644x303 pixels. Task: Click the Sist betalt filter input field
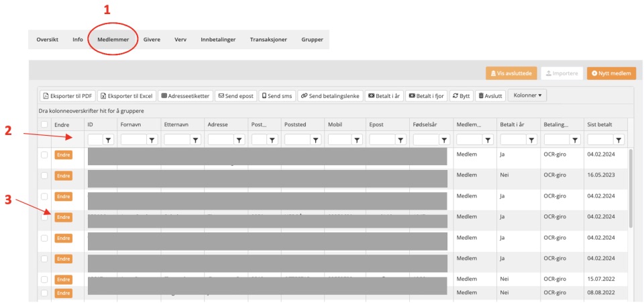600,140
